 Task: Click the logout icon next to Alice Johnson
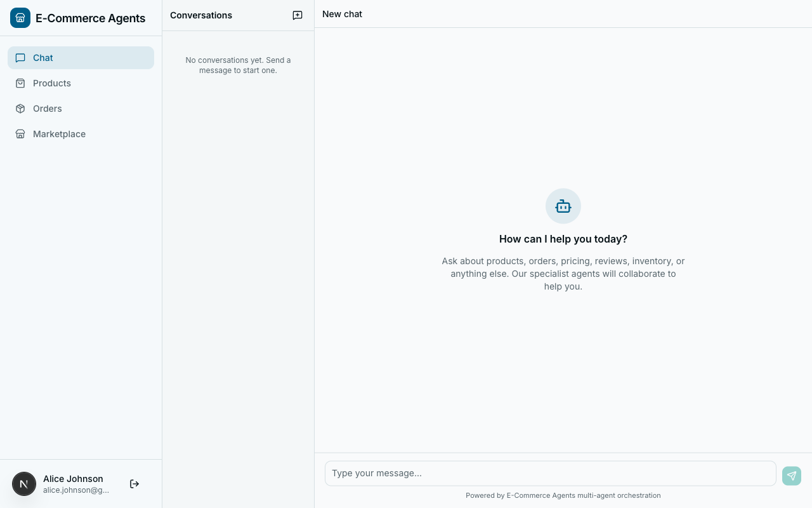(134, 484)
